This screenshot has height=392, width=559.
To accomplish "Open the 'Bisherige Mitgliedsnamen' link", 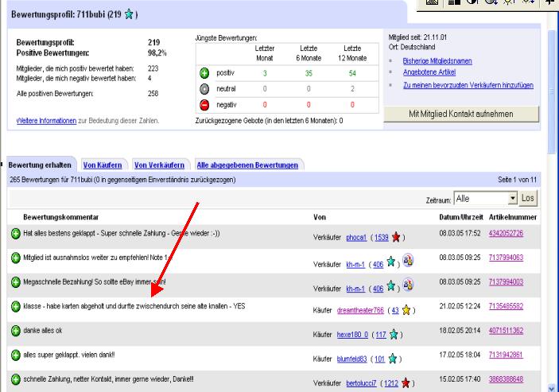I will [x=437, y=60].
